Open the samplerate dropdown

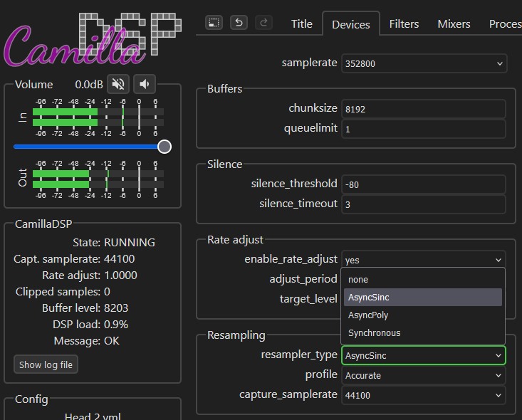point(424,63)
